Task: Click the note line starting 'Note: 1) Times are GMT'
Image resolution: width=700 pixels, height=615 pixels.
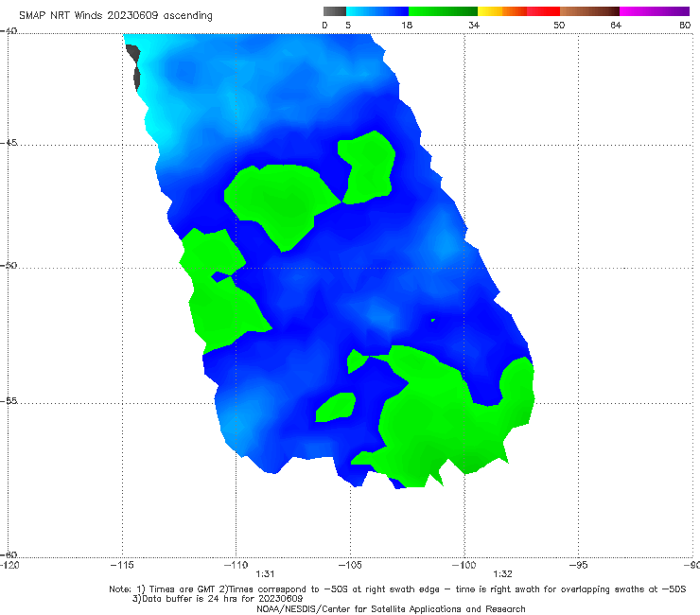Action: coord(397,589)
